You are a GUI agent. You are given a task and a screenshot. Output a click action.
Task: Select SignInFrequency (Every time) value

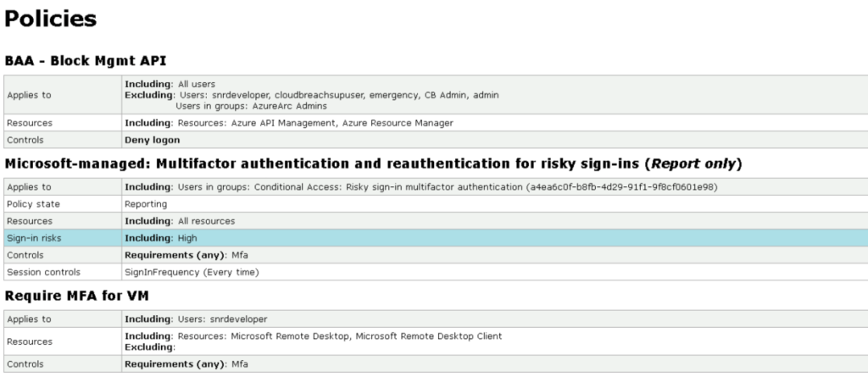pyautogui.click(x=192, y=272)
